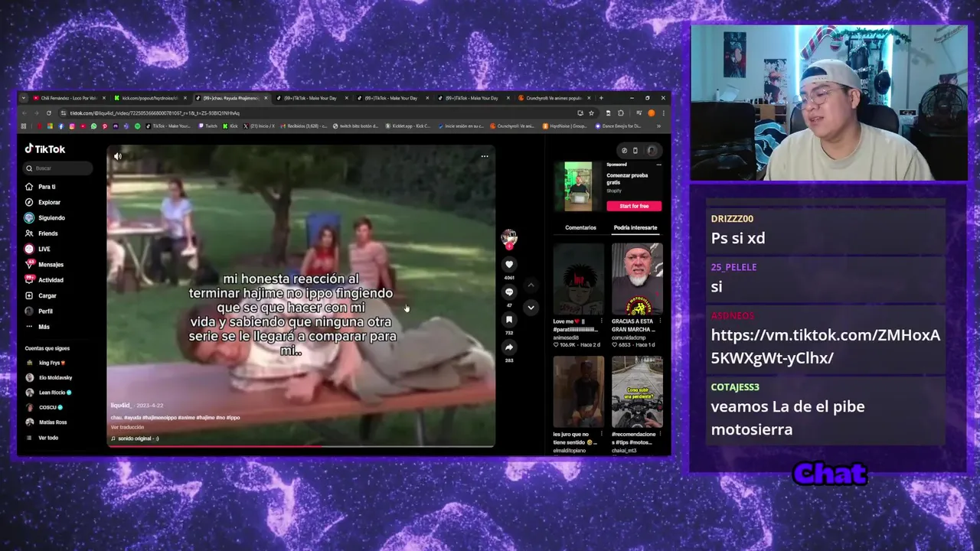Open Love me animesedi8 video thumbnail
980x551 pixels.
click(579, 279)
